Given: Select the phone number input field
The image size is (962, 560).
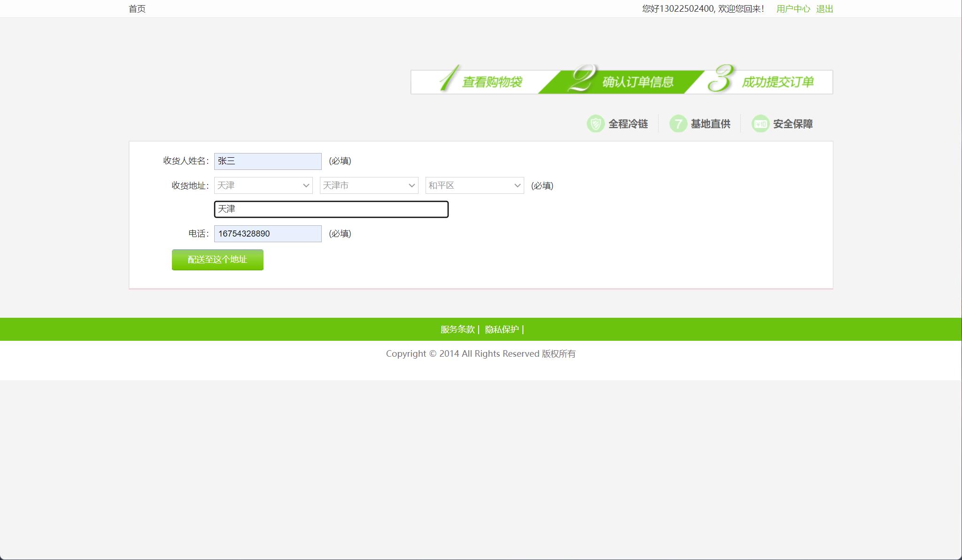Looking at the screenshot, I should (x=267, y=233).
